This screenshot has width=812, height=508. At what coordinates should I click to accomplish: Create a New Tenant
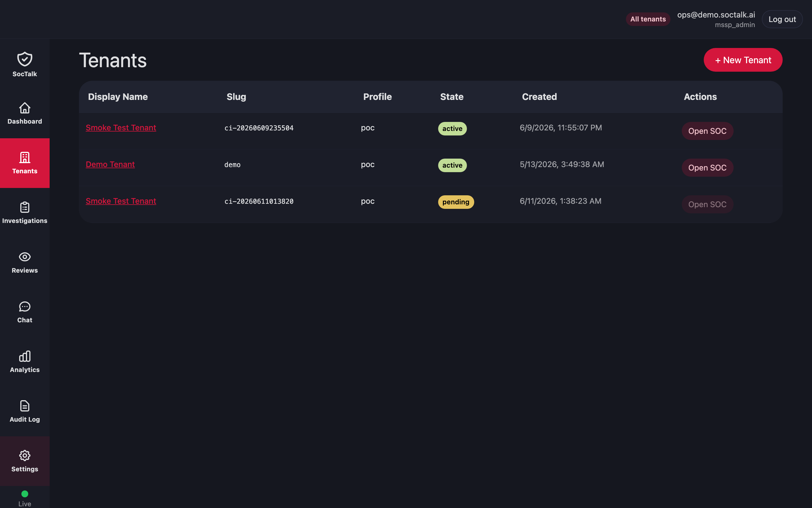click(743, 60)
